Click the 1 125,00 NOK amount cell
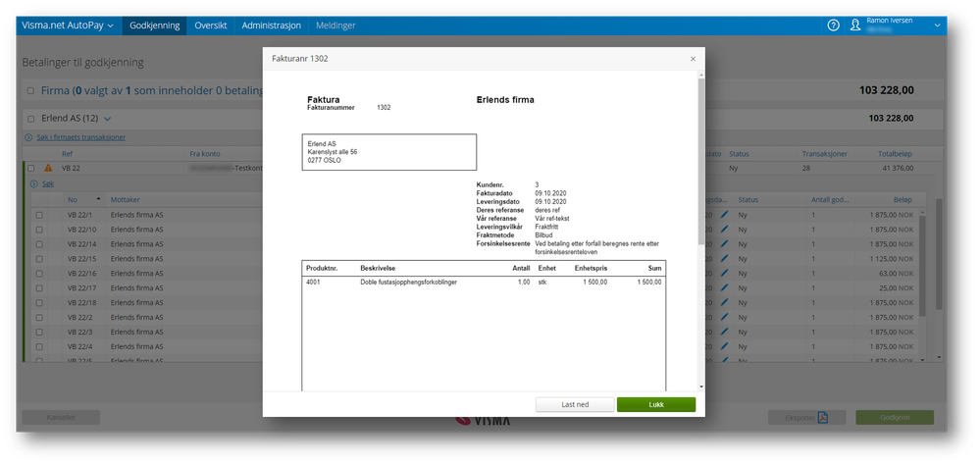 [892, 259]
